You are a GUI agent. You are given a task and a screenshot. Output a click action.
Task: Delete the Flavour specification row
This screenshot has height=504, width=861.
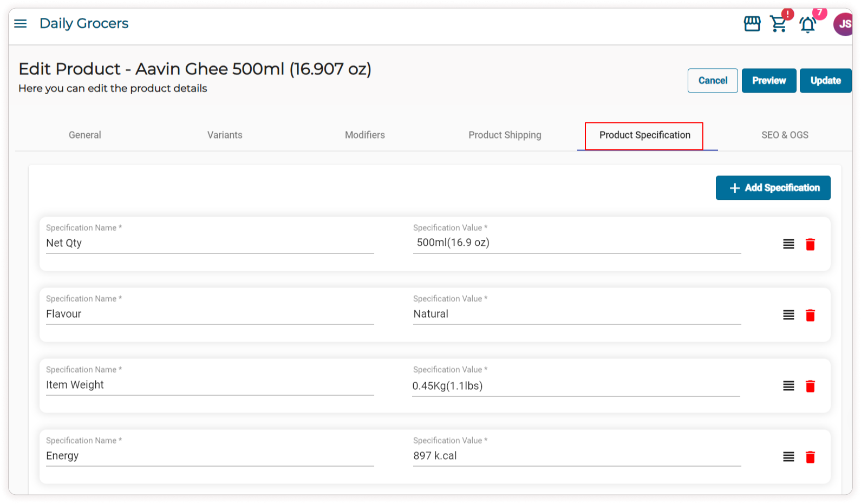(x=810, y=315)
